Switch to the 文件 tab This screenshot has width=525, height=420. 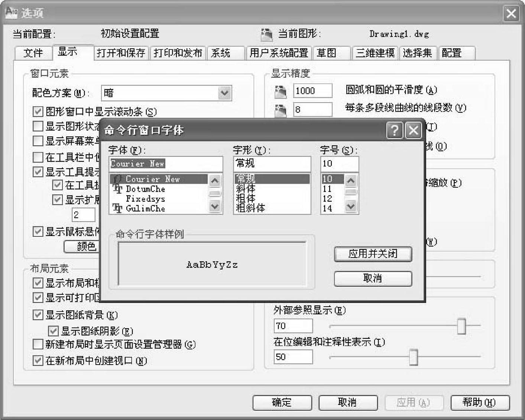pyautogui.click(x=33, y=53)
